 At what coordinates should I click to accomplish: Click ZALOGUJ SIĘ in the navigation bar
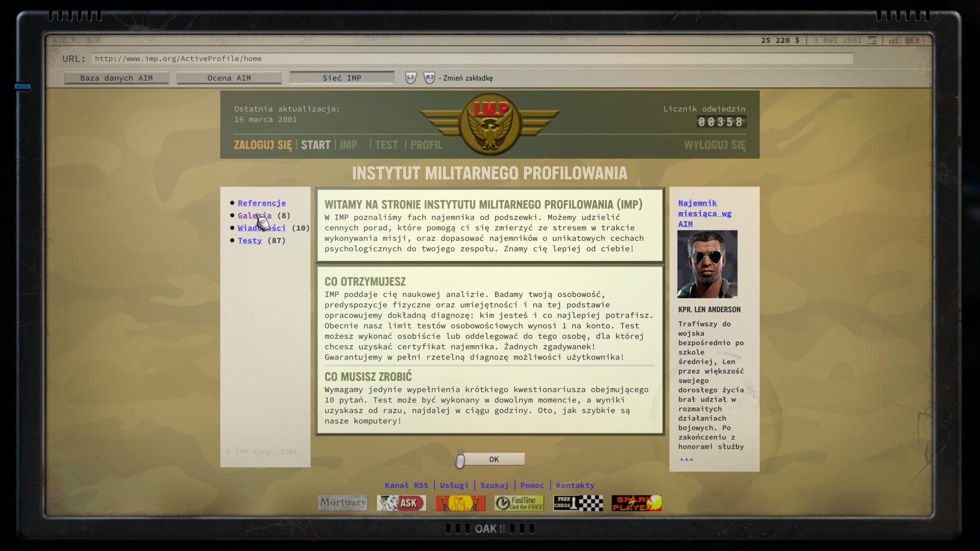[263, 145]
